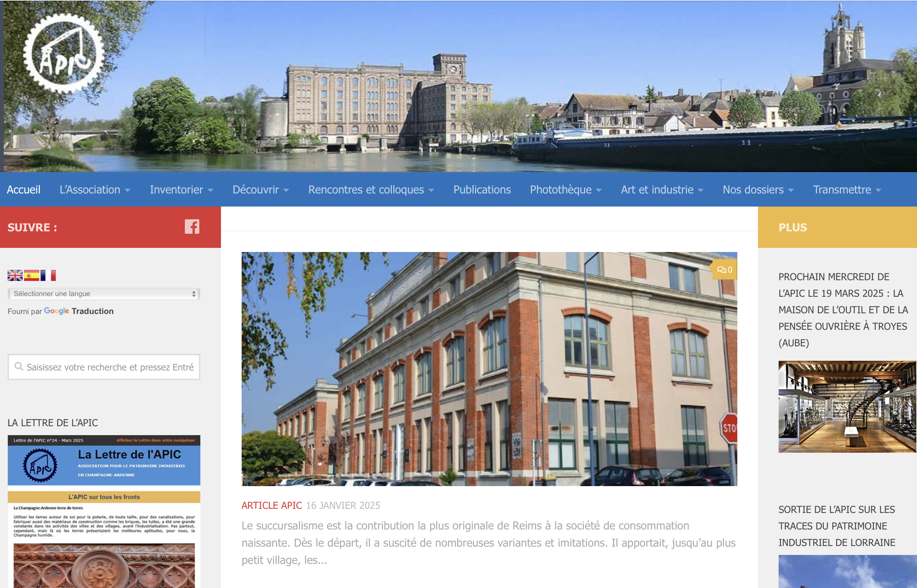Click the search input field
This screenshot has width=917, height=588.
coord(110,367)
